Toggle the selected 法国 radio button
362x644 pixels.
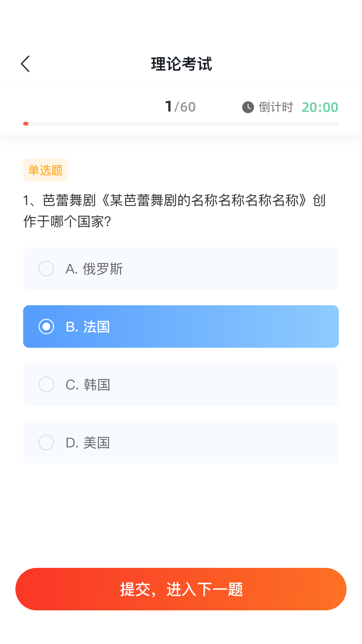coord(46,327)
